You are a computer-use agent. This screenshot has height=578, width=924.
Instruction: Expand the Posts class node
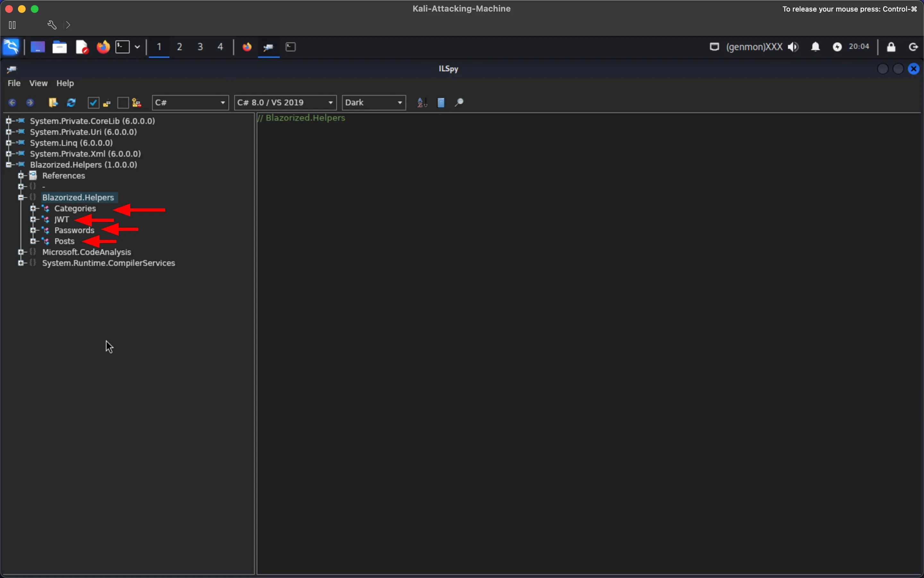(33, 241)
